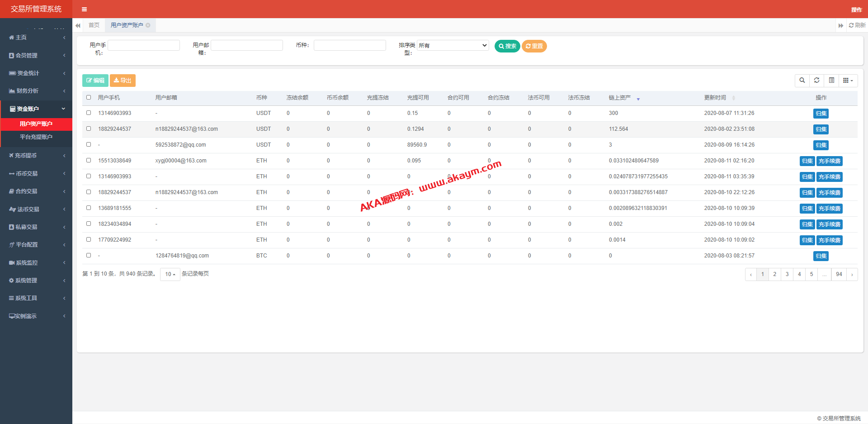The height and width of the screenshot is (424, 868).
Task: Check the row for phone 15513038649
Action: (x=89, y=160)
